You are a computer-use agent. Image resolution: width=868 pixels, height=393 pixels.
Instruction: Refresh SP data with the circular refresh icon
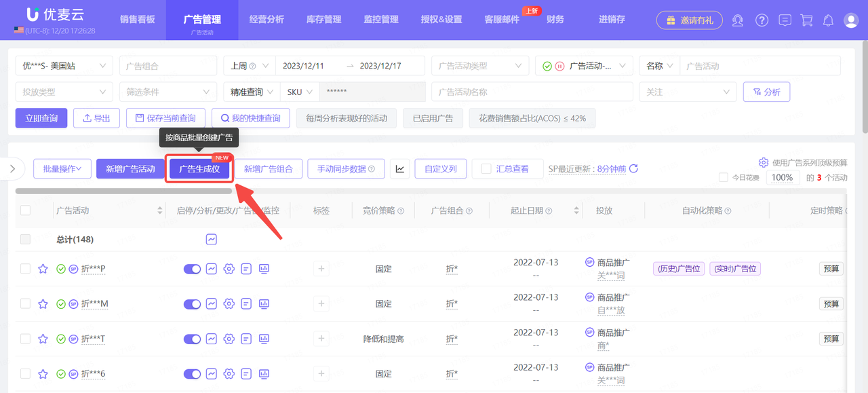coord(633,168)
